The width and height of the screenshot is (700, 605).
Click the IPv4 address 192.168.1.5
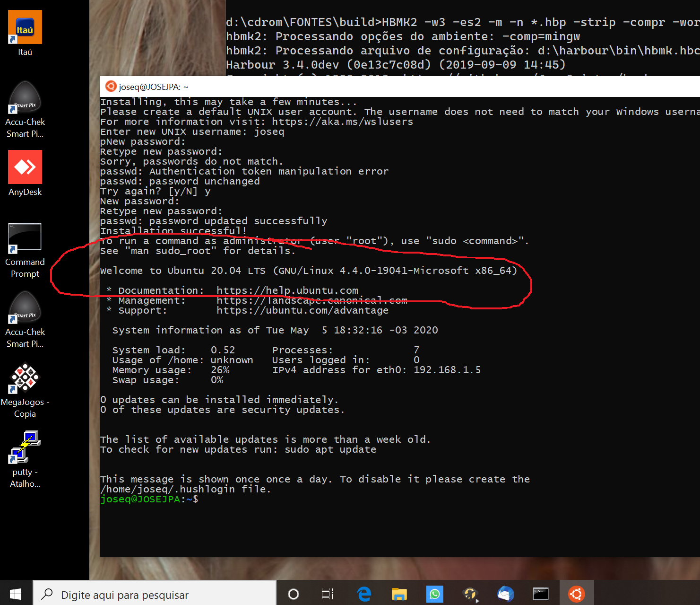click(447, 370)
